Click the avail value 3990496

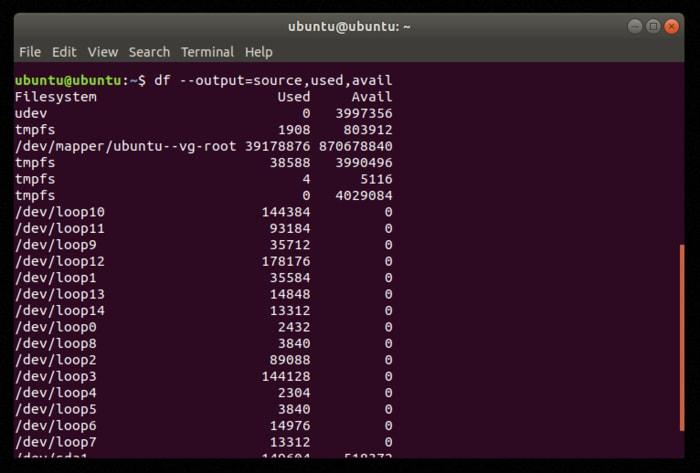coord(364,163)
